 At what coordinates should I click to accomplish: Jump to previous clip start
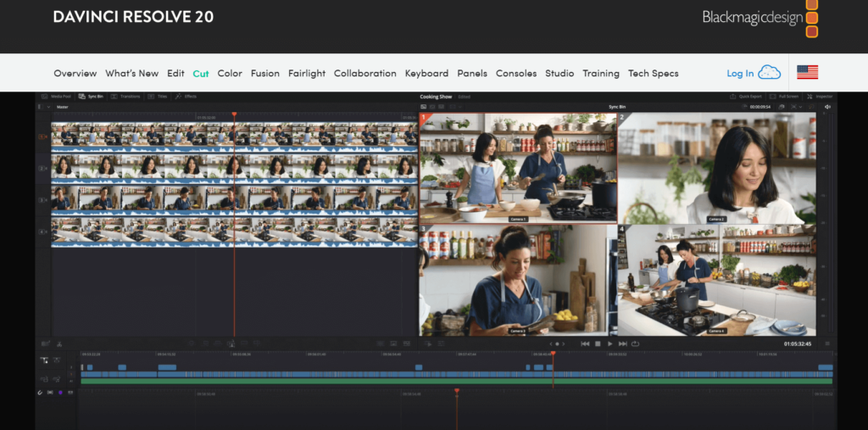[585, 344]
